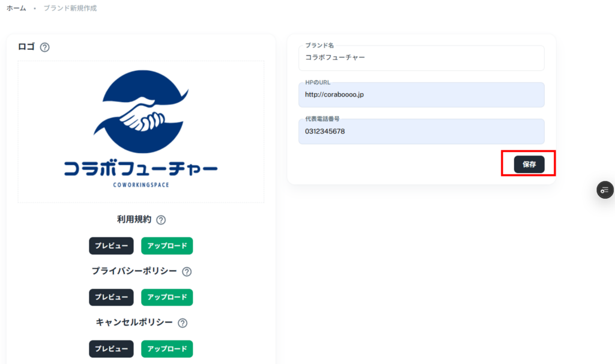Focus the ブランド名 text field
Image resolution: width=615 pixels, height=364 pixels.
pos(421,58)
